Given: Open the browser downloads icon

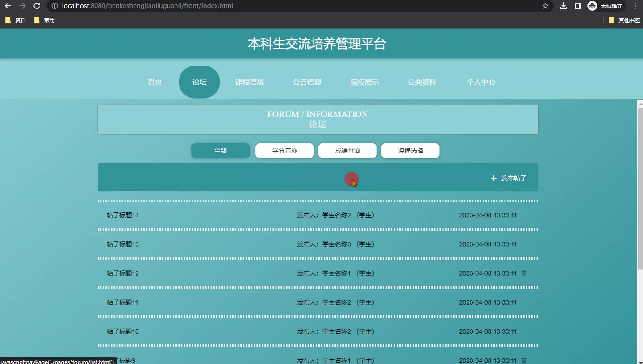Looking at the screenshot, I should 564,6.
